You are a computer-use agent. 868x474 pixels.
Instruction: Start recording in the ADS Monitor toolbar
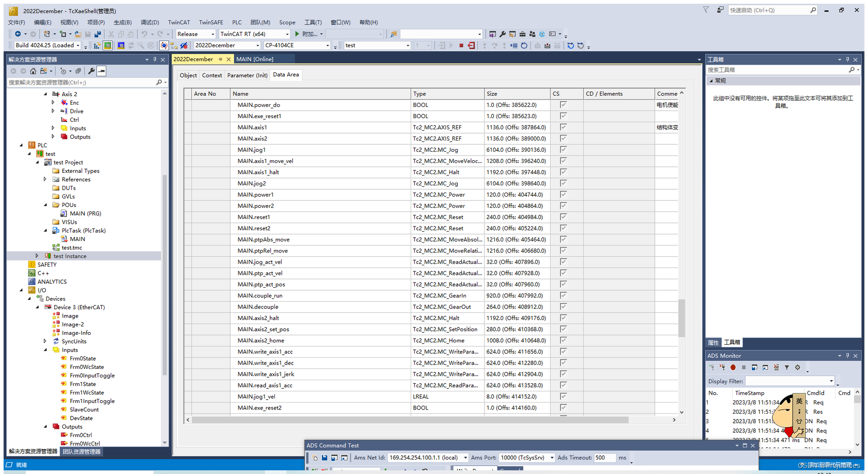pyautogui.click(x=733, y=367)
